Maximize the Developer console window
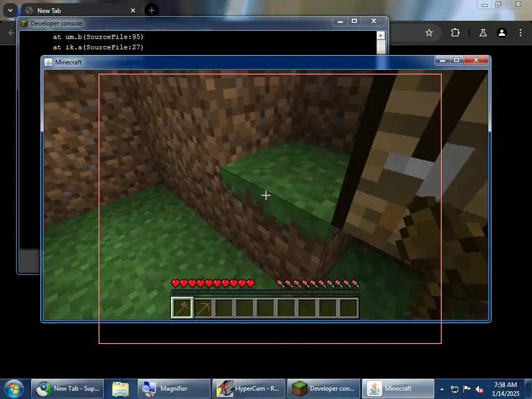Screen dimensions: 532x399 pos(354,21)
